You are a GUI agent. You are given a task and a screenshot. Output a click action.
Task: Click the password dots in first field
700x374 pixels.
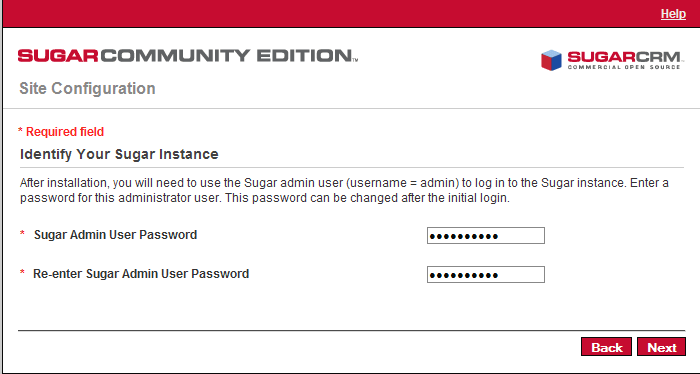pyautogui.click(x=464, y=236)
